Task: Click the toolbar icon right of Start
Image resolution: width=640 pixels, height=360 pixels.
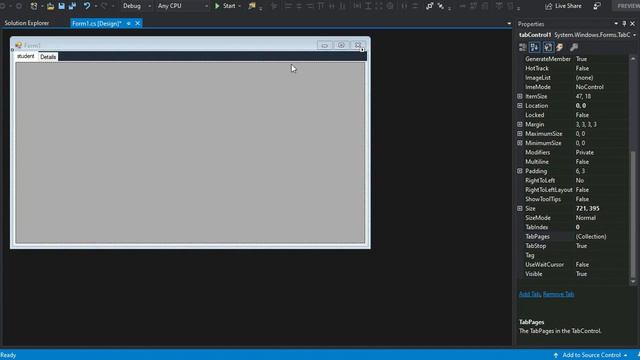Action: [x=252, y=6]
